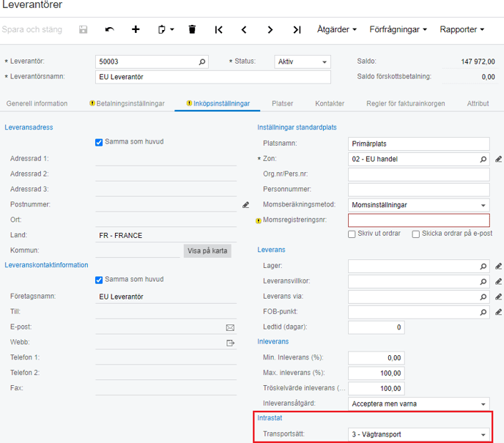Click the save disk icon
Viewport: 504px width, 443px height.
[x=84, y=29]
